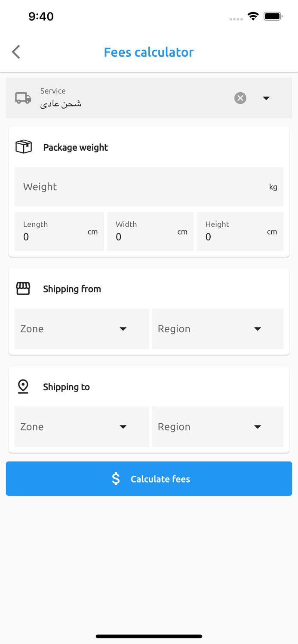Viewport: 298px width, 644px height.
Task: Click the package box icon beside Package weight
Action: [x=23, y=146]
